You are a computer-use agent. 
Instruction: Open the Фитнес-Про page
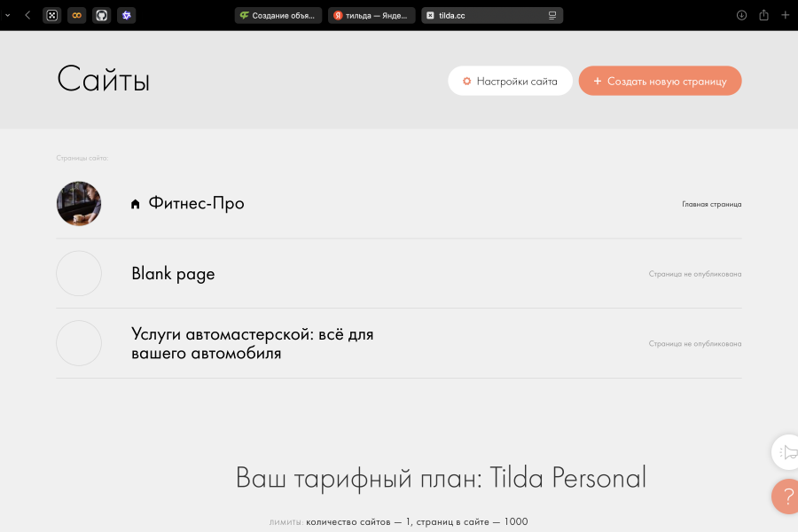(197, 203)
